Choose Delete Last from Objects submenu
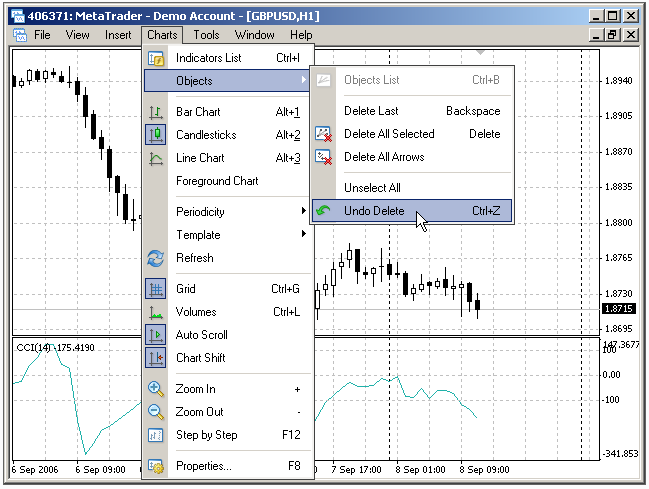This screenshot has width=649, height=489. [x=412, y=111]
